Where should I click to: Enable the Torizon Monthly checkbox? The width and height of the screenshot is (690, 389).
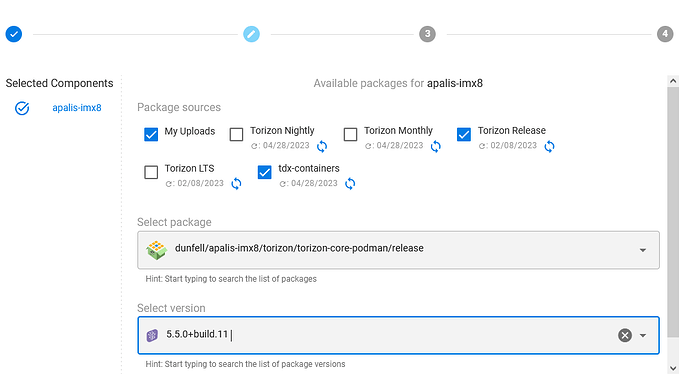click(350, 134)
